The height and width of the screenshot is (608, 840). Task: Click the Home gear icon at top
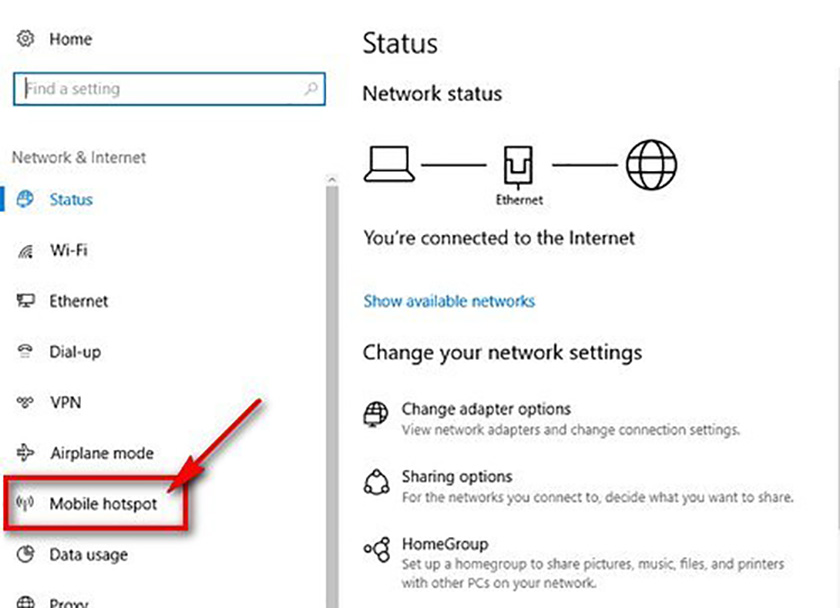(24, 38)
